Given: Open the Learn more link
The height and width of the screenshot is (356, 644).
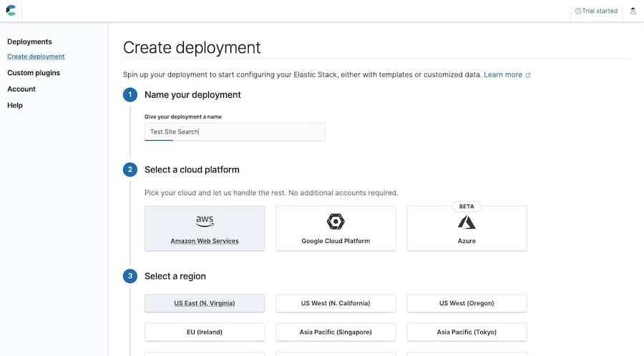Looking at the screenshot, I should (x=503, y=74).
